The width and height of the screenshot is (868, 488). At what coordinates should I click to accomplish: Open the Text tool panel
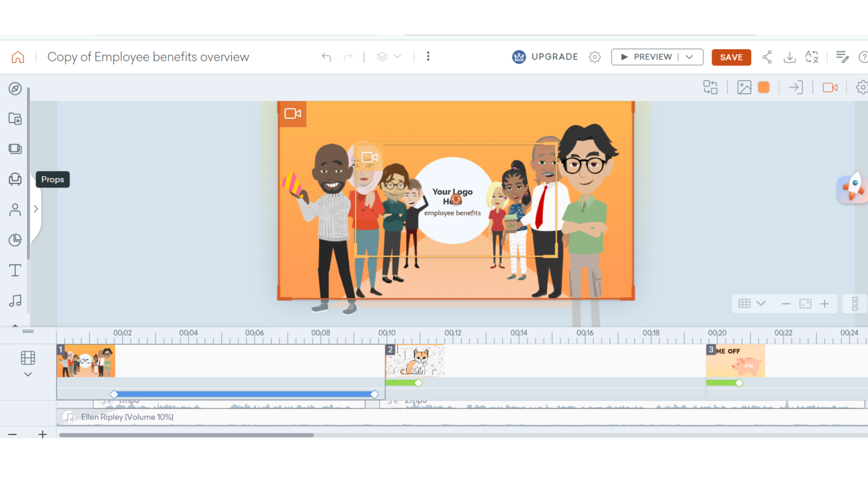[15, 270]
